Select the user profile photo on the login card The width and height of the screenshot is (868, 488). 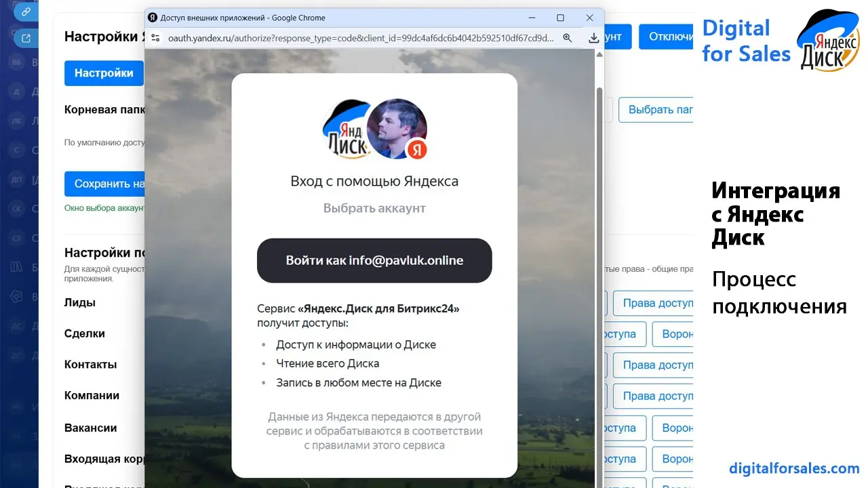pos(397,129)
